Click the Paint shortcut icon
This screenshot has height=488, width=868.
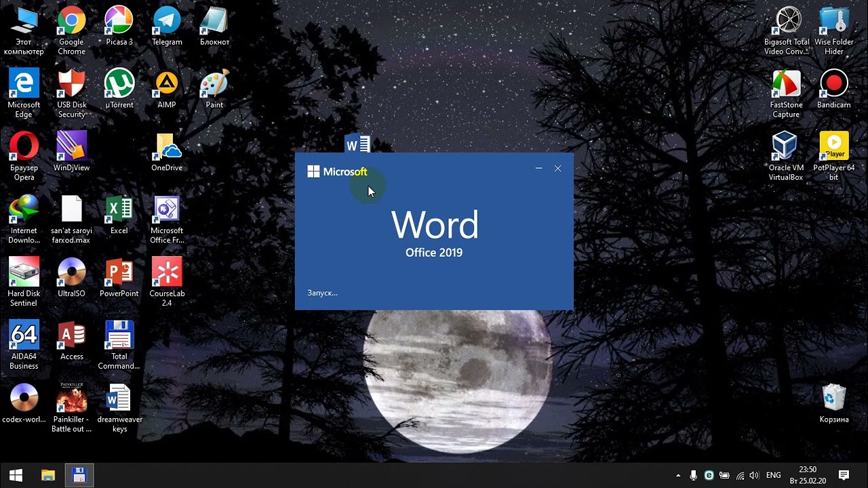[214, 89]
